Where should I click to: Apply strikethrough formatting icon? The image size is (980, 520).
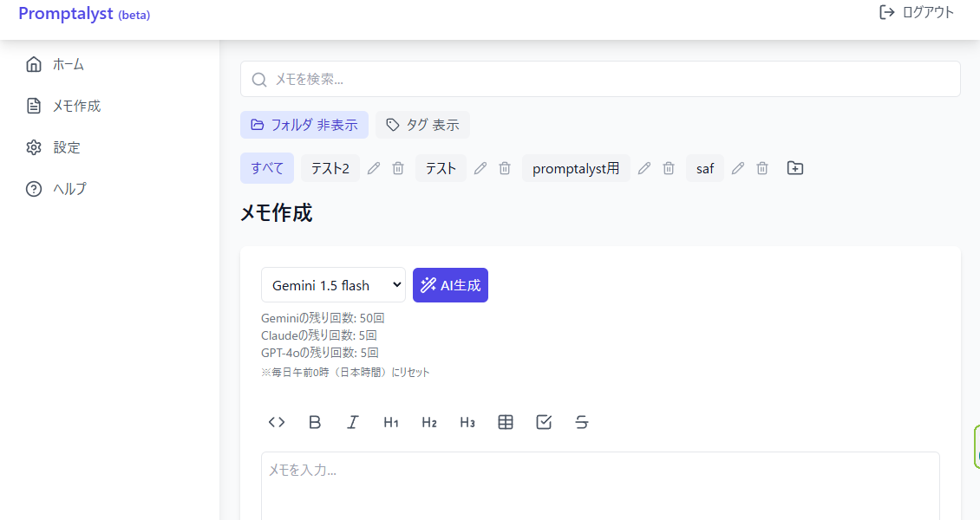click(582, 422)
